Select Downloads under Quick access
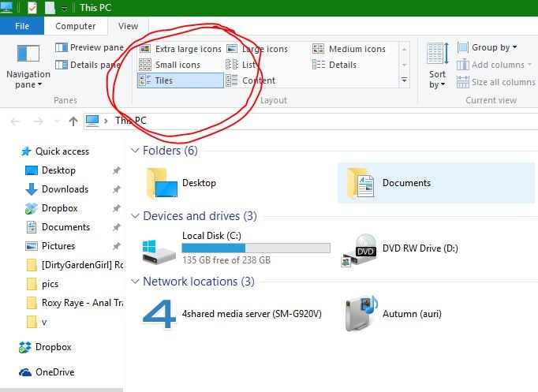 [x=65, y=189]
